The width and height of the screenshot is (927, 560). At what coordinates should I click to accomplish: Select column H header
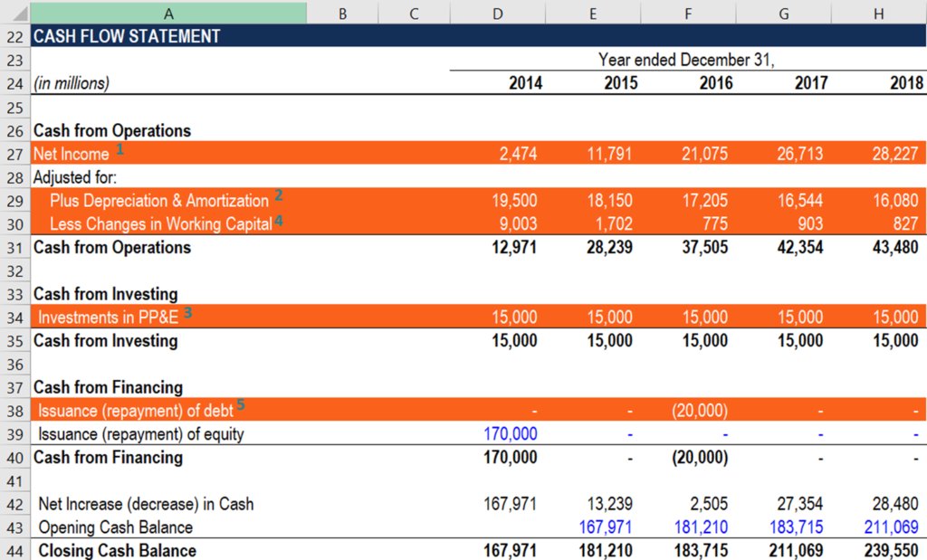(x=876, y=13)
